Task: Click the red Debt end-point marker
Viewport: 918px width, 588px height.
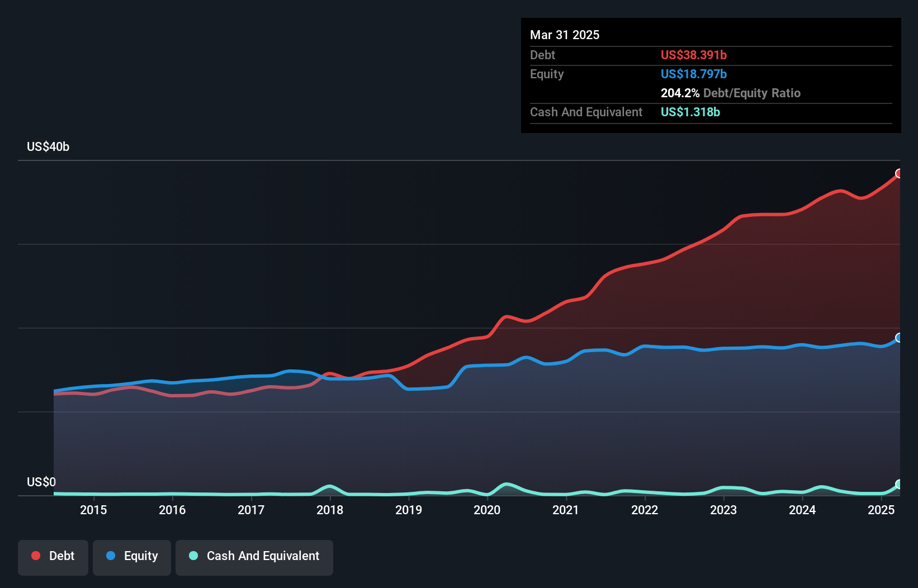Action: [x=899, y=173]
